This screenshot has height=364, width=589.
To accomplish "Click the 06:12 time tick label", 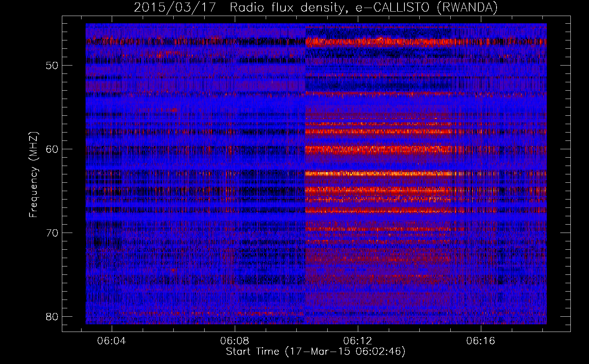I will point(358,341).
